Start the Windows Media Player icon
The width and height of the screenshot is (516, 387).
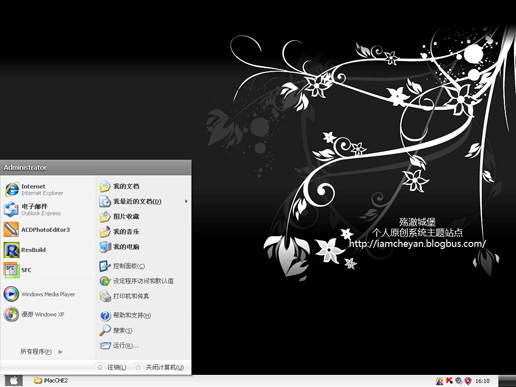[x=11, y=294]
